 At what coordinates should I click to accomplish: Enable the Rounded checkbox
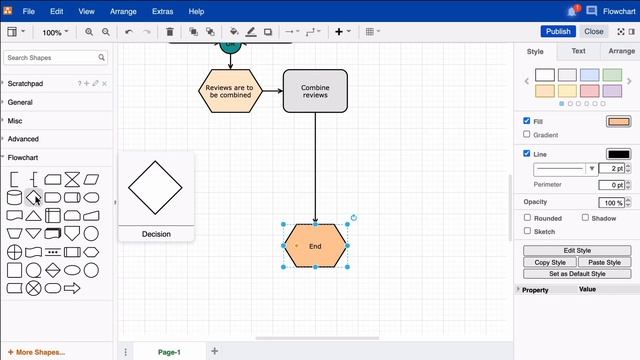tap(527, 218)
